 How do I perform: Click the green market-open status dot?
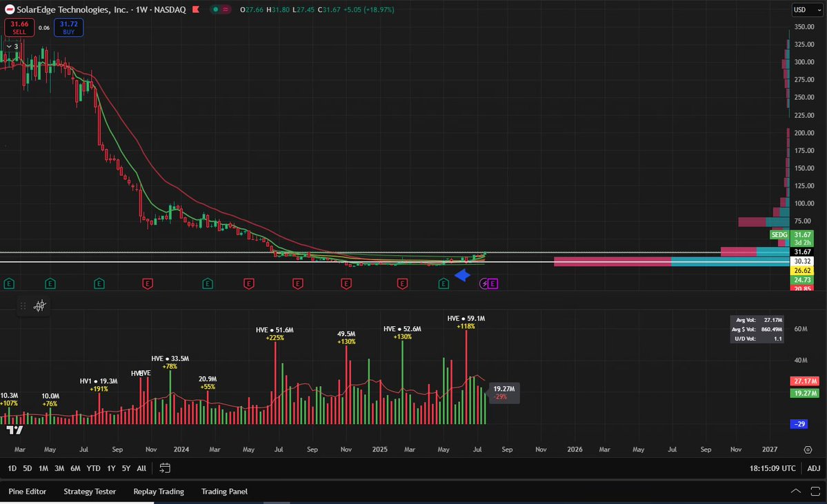(x=215, y=10)
